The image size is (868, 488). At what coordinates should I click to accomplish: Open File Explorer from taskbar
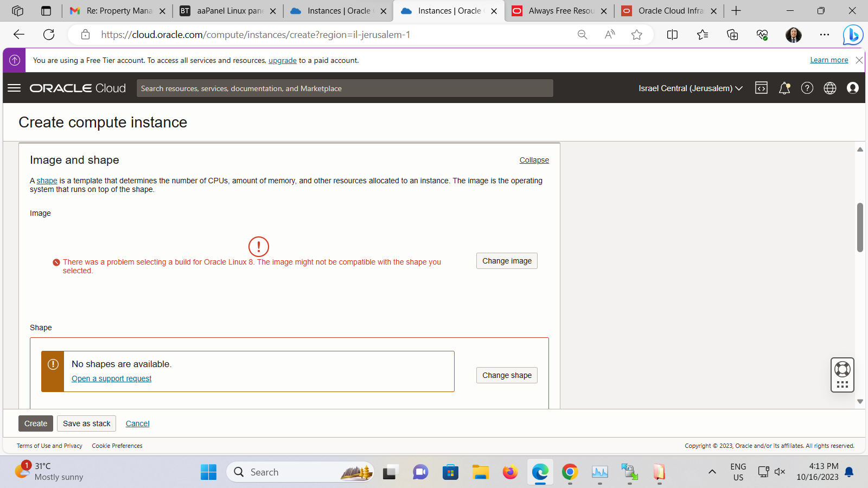480,472
